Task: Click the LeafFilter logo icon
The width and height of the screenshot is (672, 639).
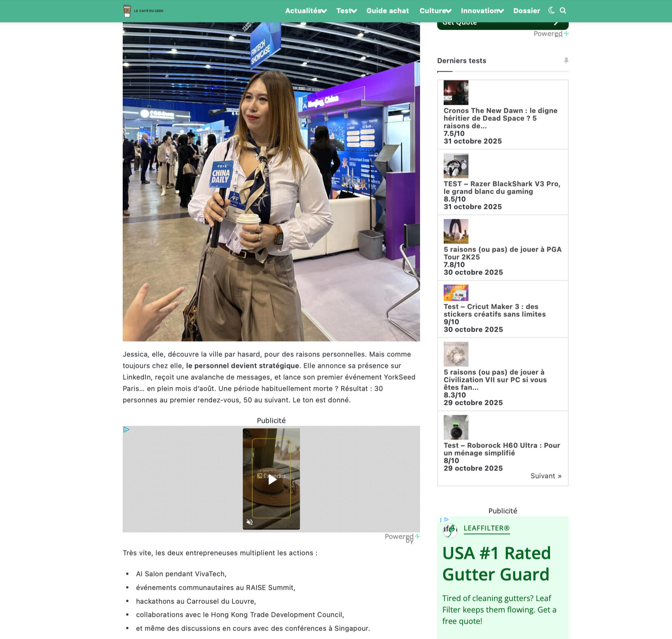Action: (x=450, y=530)
